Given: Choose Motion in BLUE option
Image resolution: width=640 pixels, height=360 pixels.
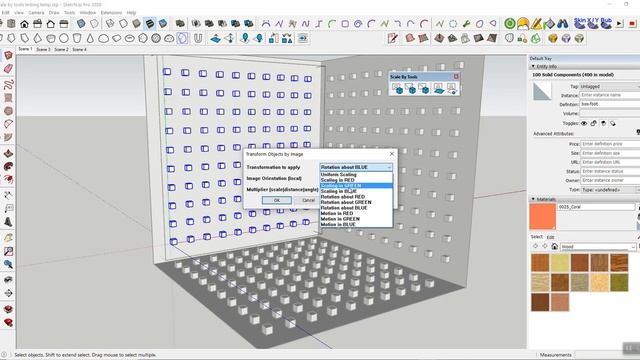Looking at the screenshot, I should [338, 224].
